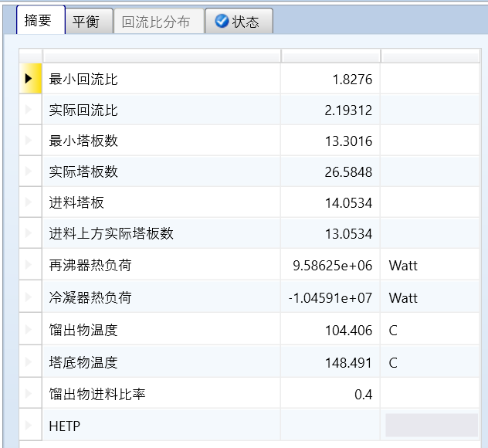Click the black row arrow beside 最小回流比
The image size is (488, 448).
29,79
